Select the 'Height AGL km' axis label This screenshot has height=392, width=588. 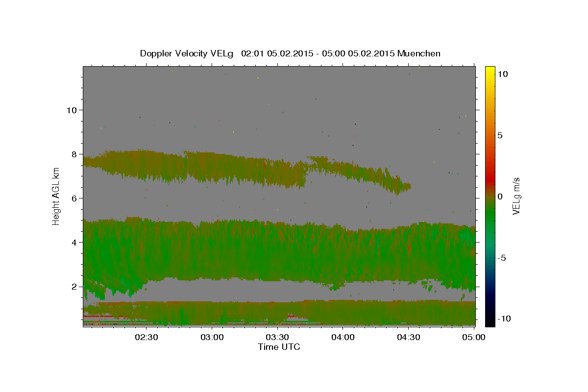click(56, 196)
